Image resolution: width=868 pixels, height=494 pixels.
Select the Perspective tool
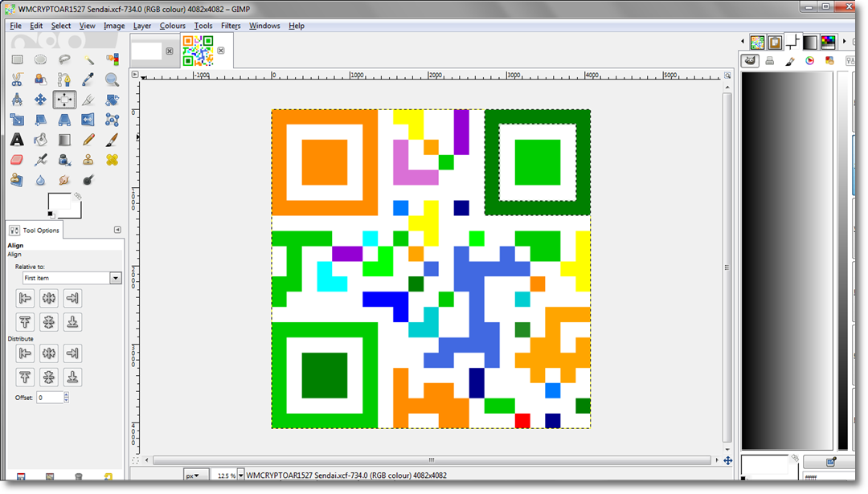[64, 120]
